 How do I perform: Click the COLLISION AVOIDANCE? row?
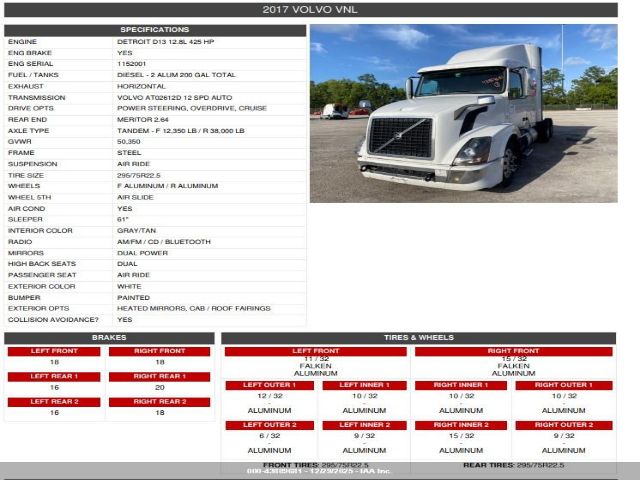[x=154, y=319]
